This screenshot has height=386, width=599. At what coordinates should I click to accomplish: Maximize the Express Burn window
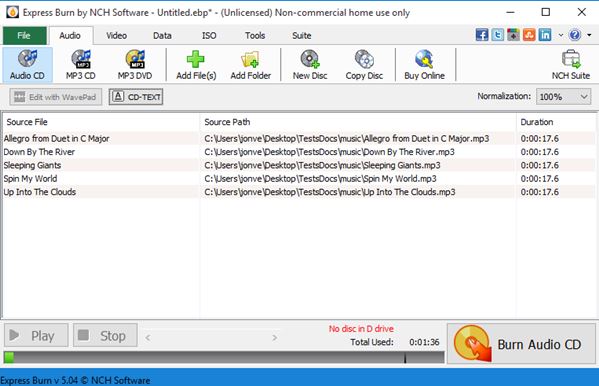(x=546, y=12)
